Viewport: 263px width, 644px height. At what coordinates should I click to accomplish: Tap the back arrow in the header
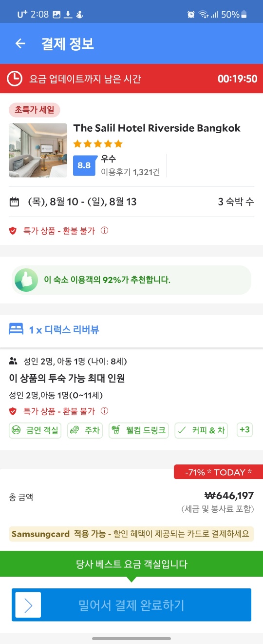click(x=20, y=43)
